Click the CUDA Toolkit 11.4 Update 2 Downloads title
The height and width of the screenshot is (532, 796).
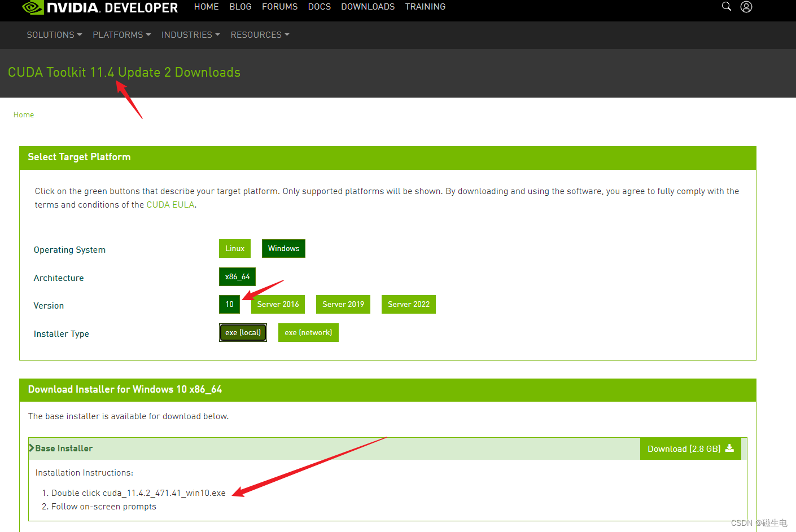click(x=124, y=72)
